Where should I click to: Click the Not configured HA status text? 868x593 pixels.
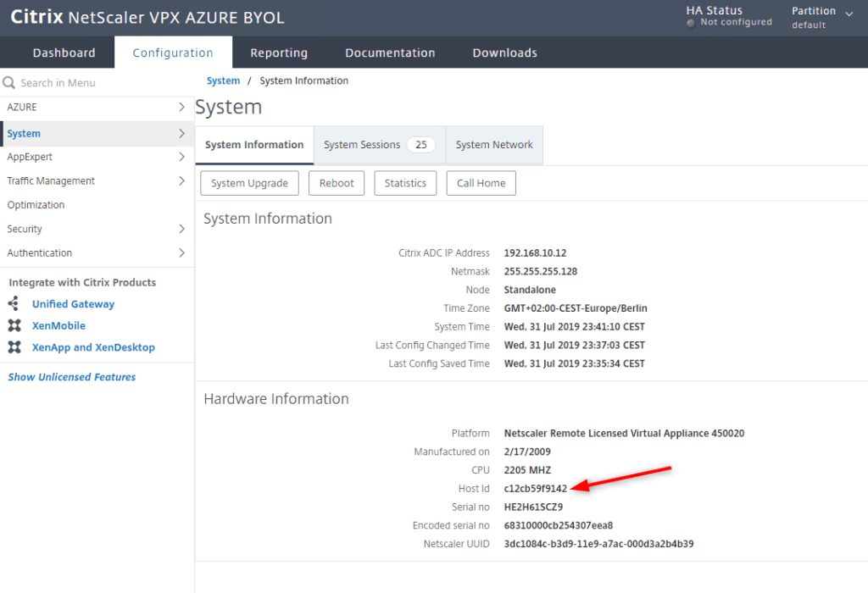point(736,22)
